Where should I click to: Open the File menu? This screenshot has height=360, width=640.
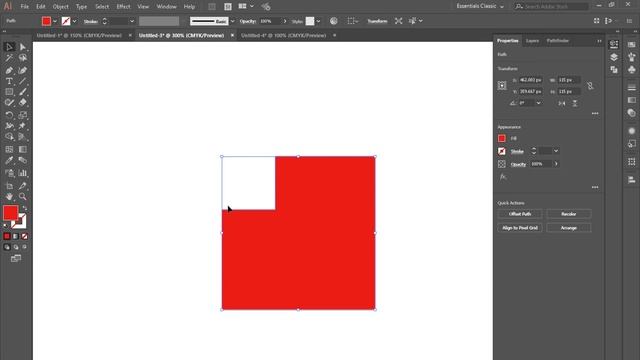click(24, 7)
